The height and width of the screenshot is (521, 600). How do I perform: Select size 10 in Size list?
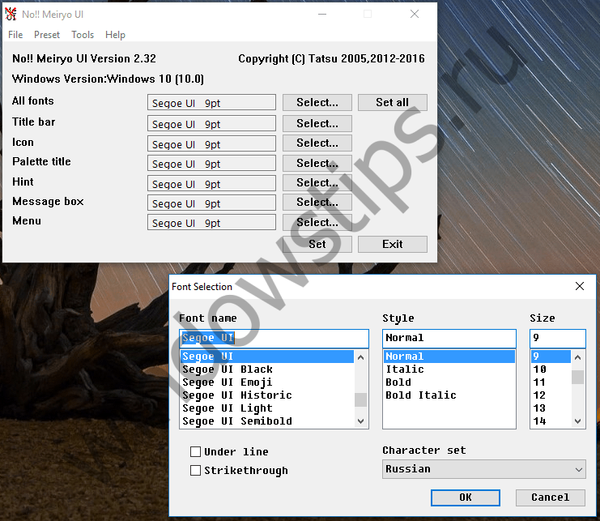551,370
